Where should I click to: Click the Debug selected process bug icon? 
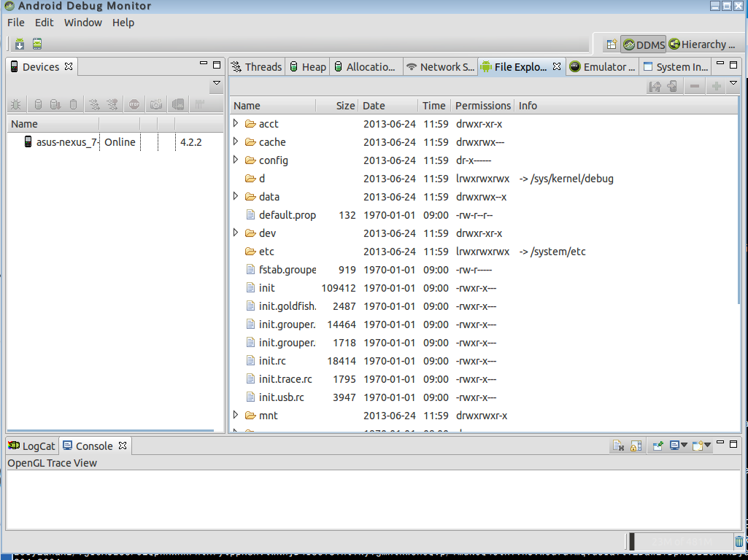[x=16, y=104]
